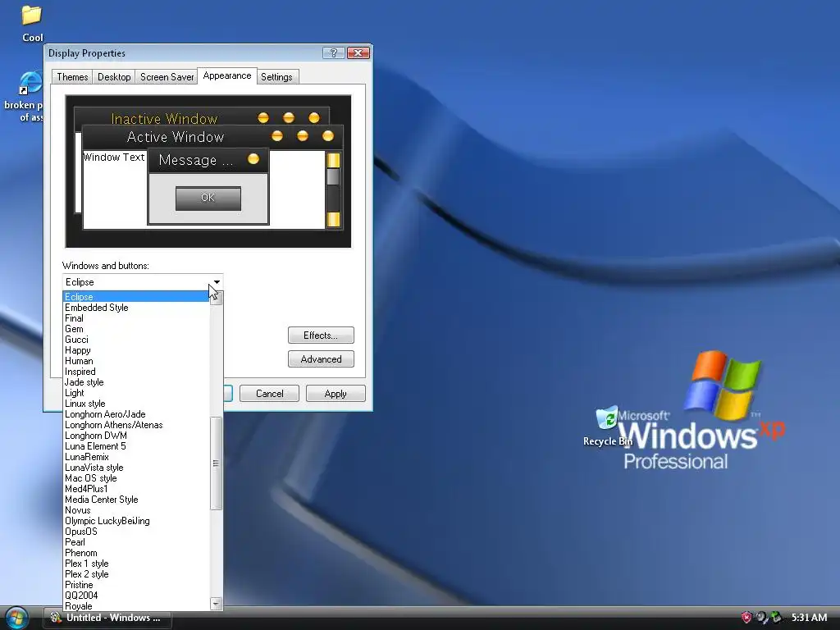
Task: Select the Appearance tab
Action: (x=227, y=75)
